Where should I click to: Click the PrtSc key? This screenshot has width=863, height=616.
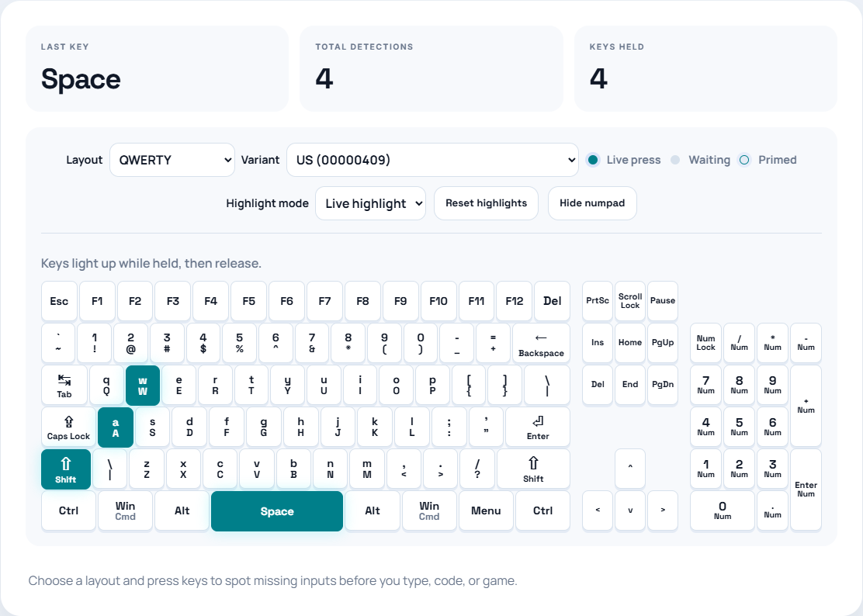(x=598, y=301)
